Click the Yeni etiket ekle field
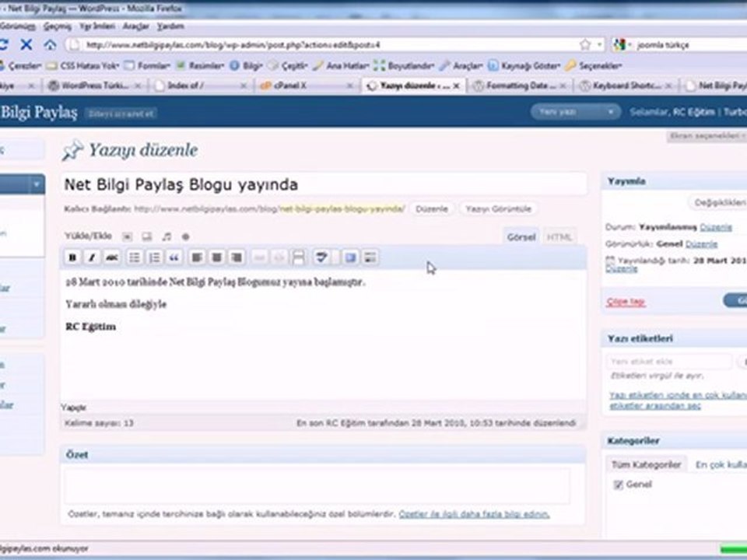The image size is (747, 560). point(669,362)
